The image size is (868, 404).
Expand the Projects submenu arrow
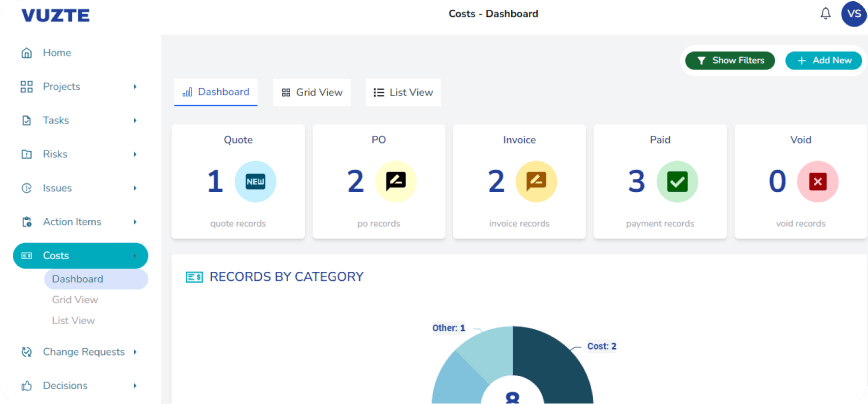135,87
